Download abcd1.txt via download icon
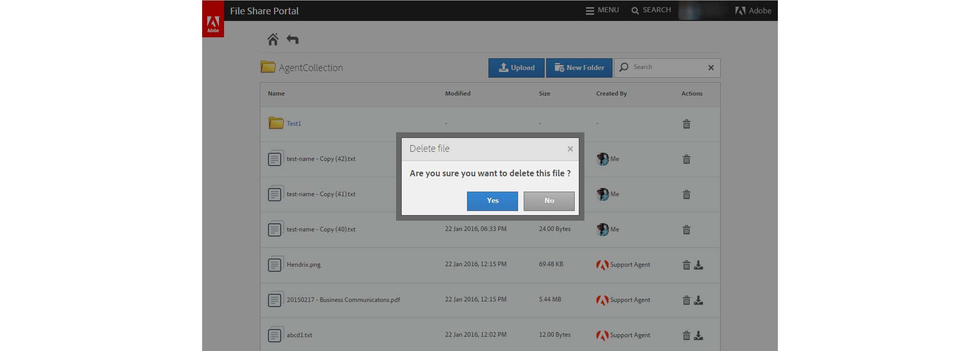Image resolution: width=980 pixels, height=351 pixels. pyautogui.click(x=699, y=335)
